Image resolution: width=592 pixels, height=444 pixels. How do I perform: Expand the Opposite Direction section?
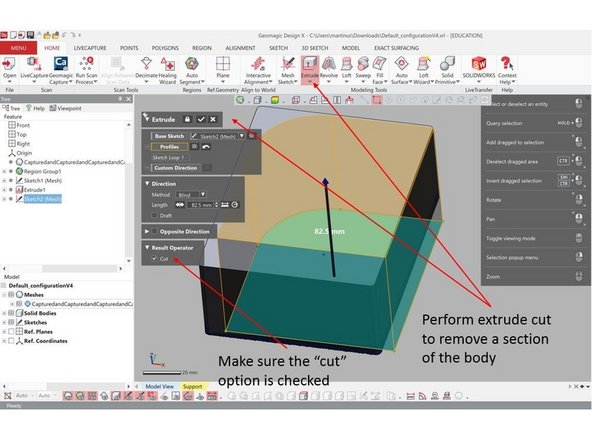(147, 231)
